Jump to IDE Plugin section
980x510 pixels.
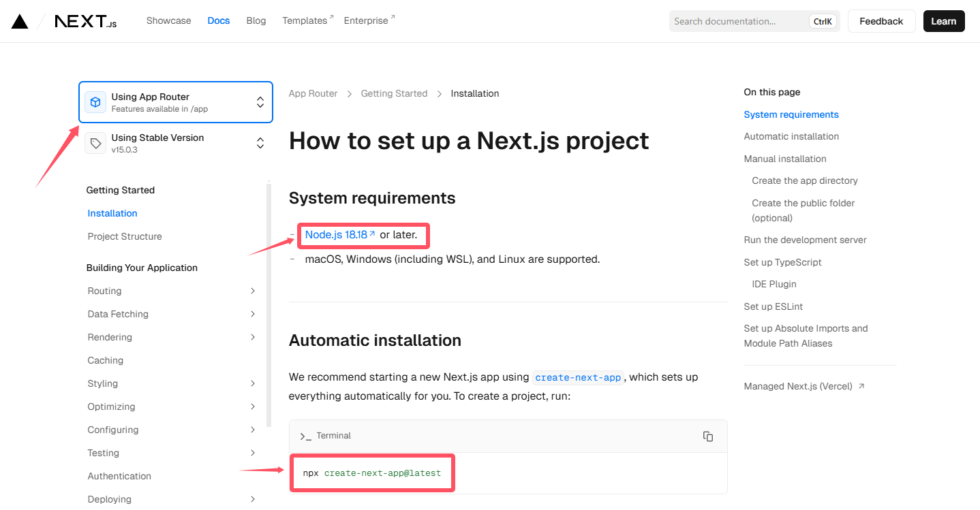coord(774,284)
